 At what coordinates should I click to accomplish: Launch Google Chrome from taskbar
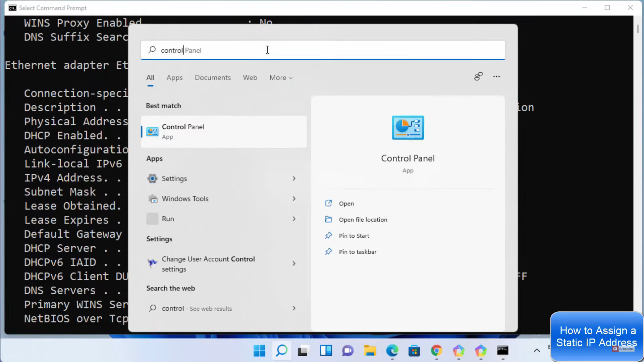(x=436, y=351)
